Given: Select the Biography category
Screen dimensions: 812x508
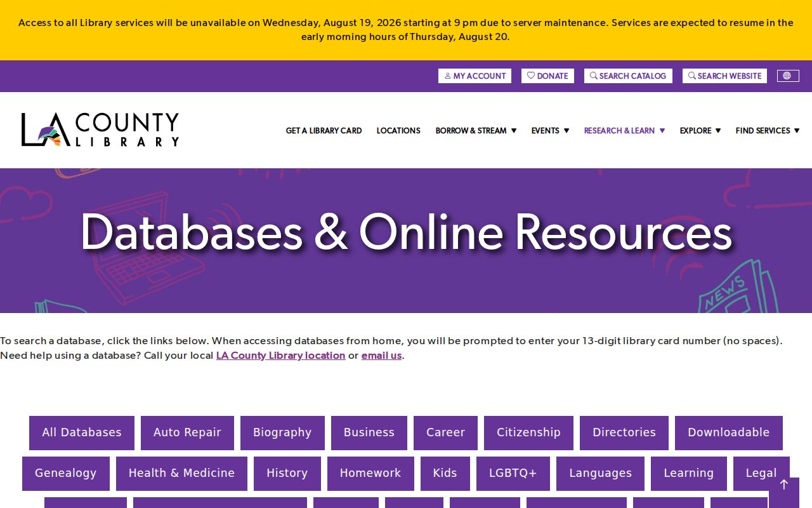Looking at the screenshot, I should tap(282, 433).
